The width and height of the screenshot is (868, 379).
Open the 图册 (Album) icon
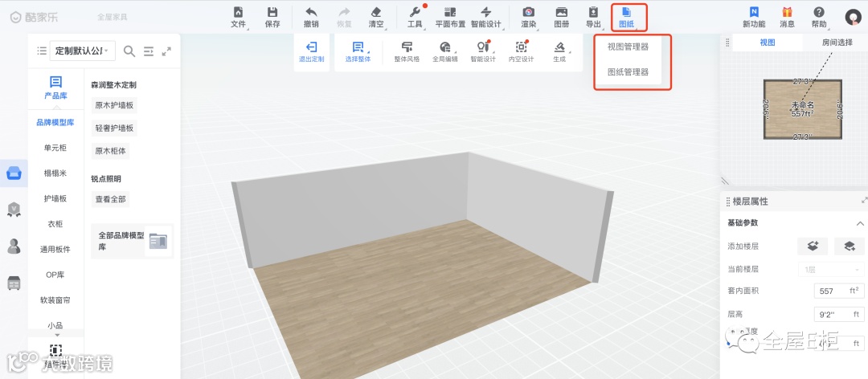tap(561, 17)
